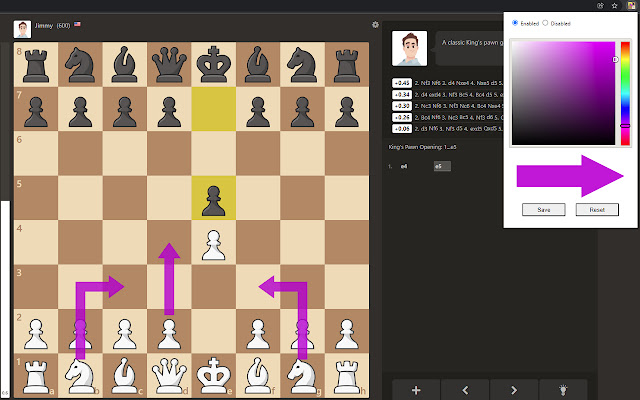Click the plus icon below move list
640x400 pixels.
click(416, 390)
